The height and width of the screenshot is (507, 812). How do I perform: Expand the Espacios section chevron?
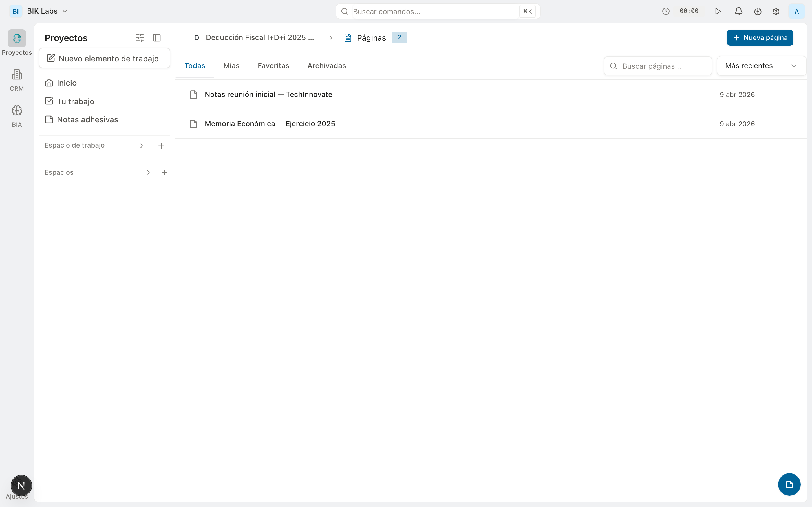(x=148, y=172)
